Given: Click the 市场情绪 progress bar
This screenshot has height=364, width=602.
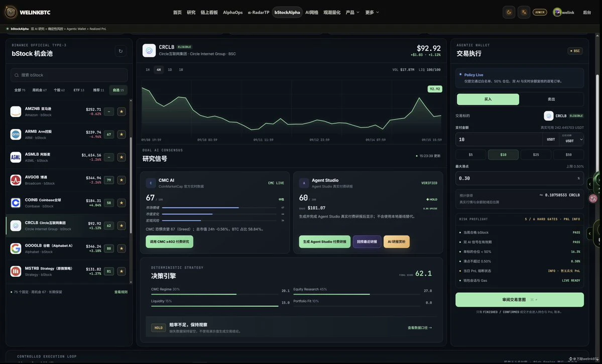Looking at the screenshot, I should tap(219, 208).
